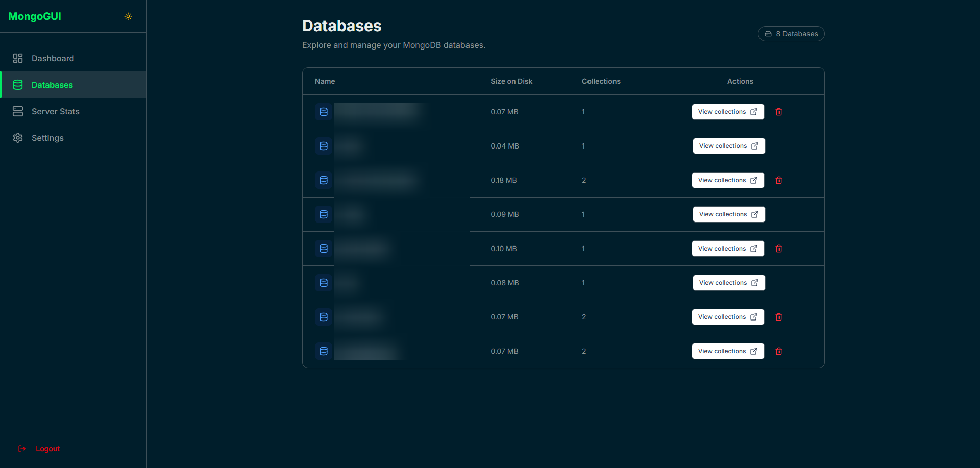Select Databases in the sidebar navigation
Viewport: 980px width, 468px height.
point(52,85)
